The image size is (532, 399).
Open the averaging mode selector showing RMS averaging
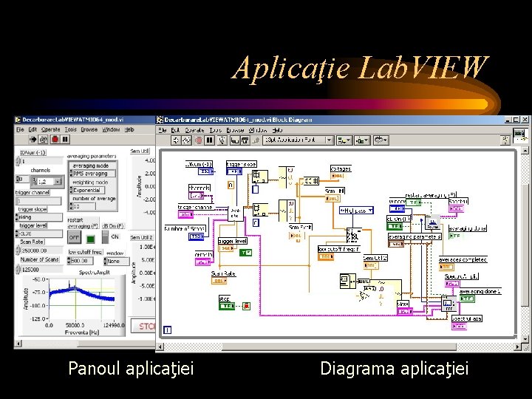92,174
